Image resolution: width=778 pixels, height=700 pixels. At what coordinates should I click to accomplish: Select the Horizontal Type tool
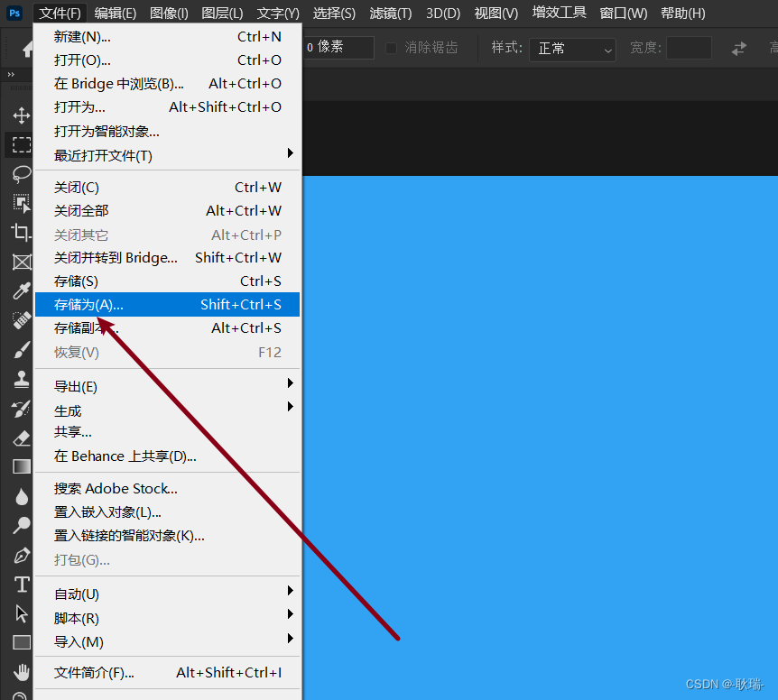pos(21,585)
